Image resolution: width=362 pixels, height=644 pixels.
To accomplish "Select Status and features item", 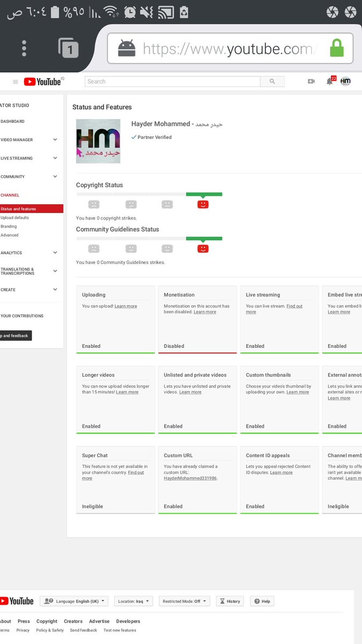I will coord(32,209).
